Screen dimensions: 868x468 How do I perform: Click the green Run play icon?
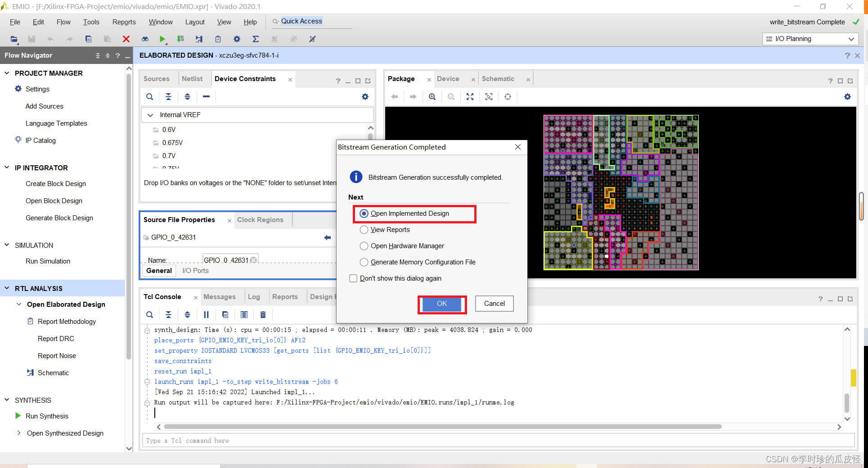point(162,39)
